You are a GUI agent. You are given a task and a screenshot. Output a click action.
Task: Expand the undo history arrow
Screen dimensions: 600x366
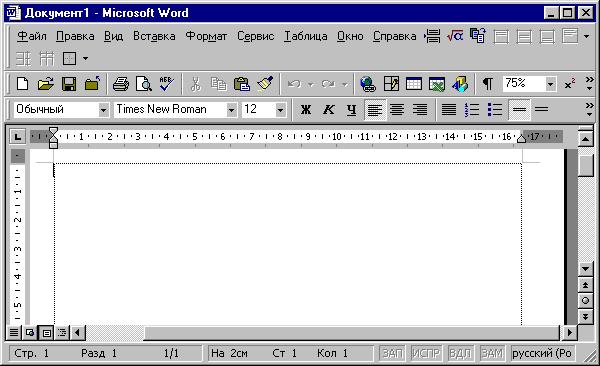(x=311, y=84)
